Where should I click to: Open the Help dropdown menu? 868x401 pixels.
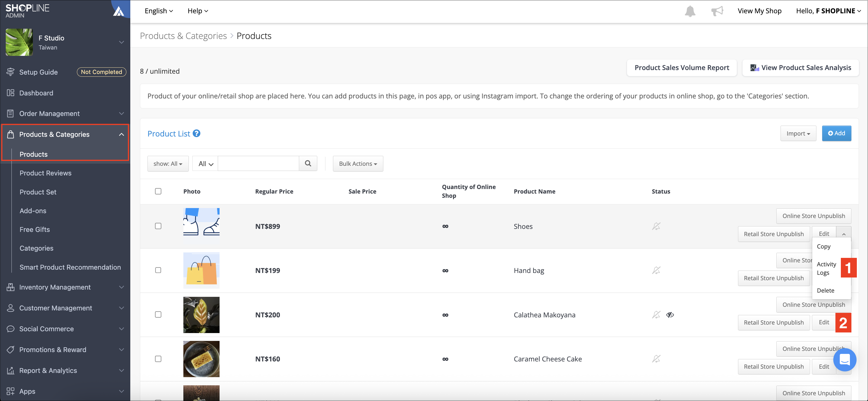(198, 11)
